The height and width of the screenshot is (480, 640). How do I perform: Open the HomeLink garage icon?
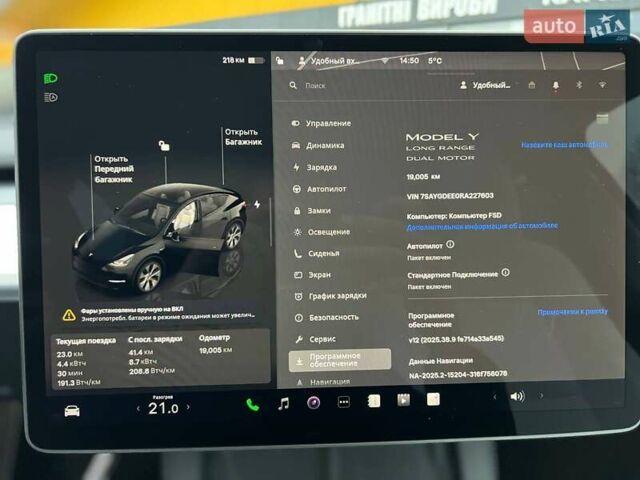click(531, 85)
